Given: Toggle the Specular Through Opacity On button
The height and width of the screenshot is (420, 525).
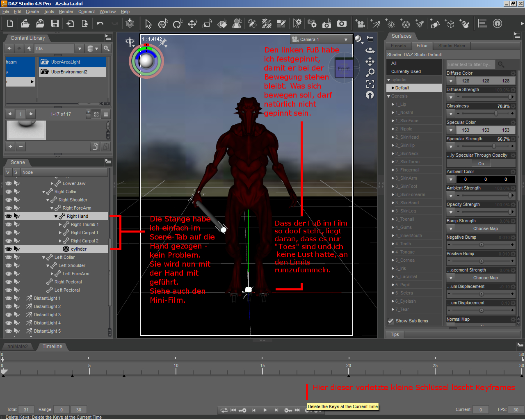Looking at the screenshot, I should tap(481, 164).
